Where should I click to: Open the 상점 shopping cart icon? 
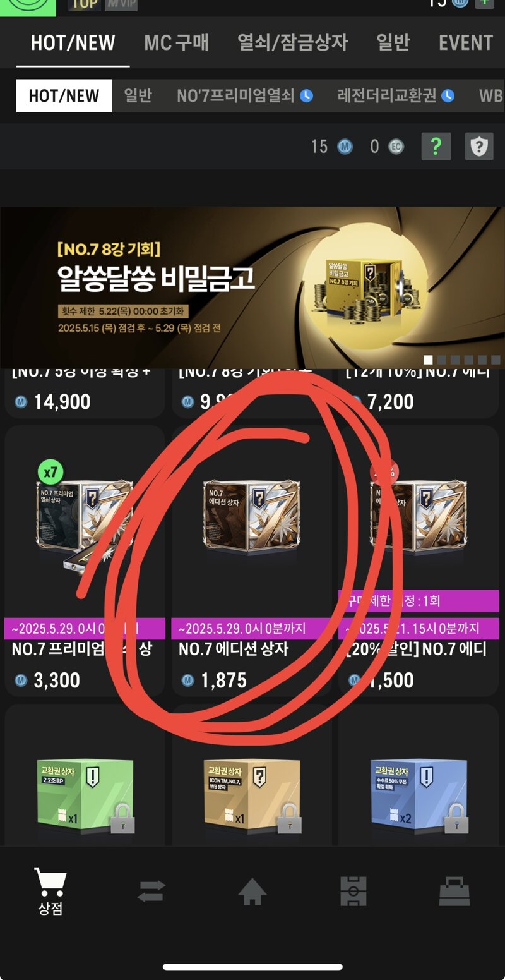[50, 892]
